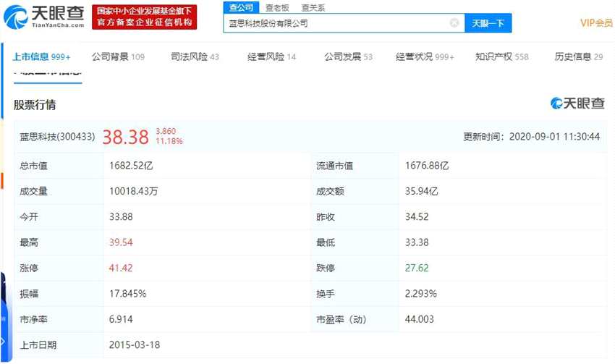Click the 总市值 label
615x364 pixels.
(33, 166)
